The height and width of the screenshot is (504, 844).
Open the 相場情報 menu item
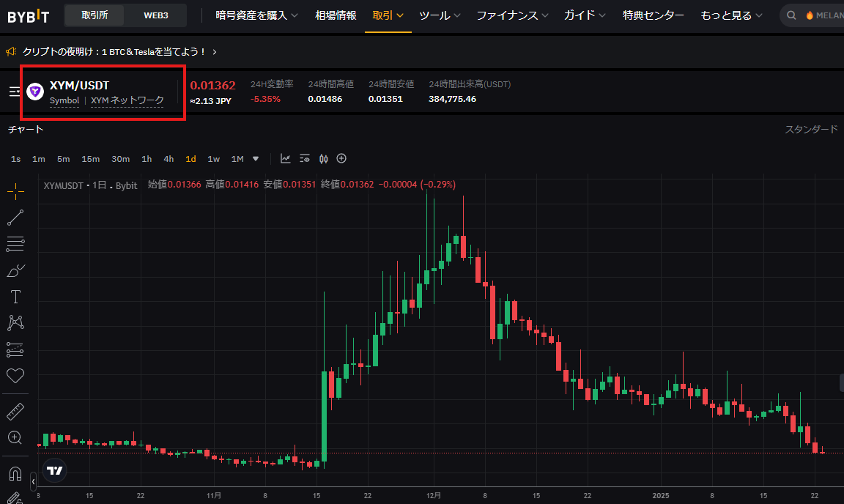pyautogui.click(x=336, y=15)
